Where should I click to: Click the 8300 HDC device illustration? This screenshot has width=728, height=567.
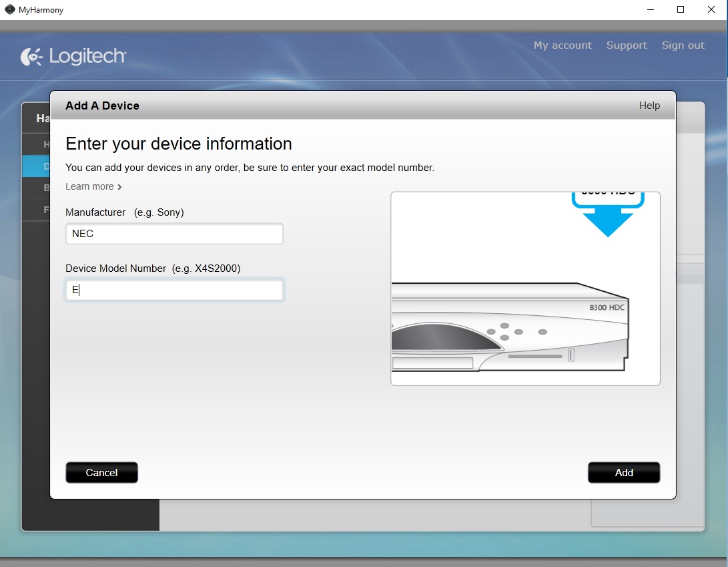click(x=525, y=289)
